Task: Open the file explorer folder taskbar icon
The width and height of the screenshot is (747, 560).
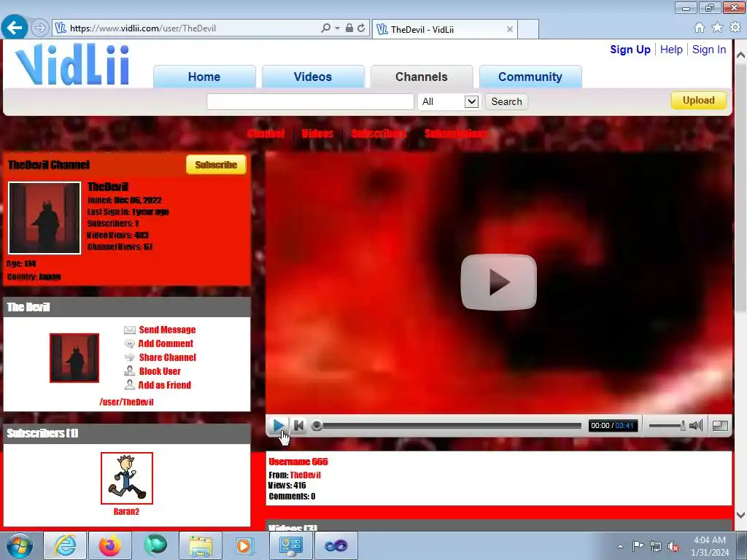Action: click(201, 545)
